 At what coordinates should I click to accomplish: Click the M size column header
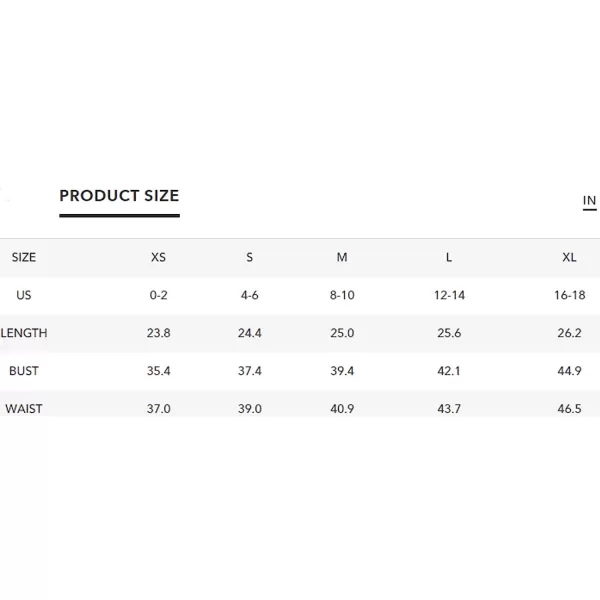point(342,257)
